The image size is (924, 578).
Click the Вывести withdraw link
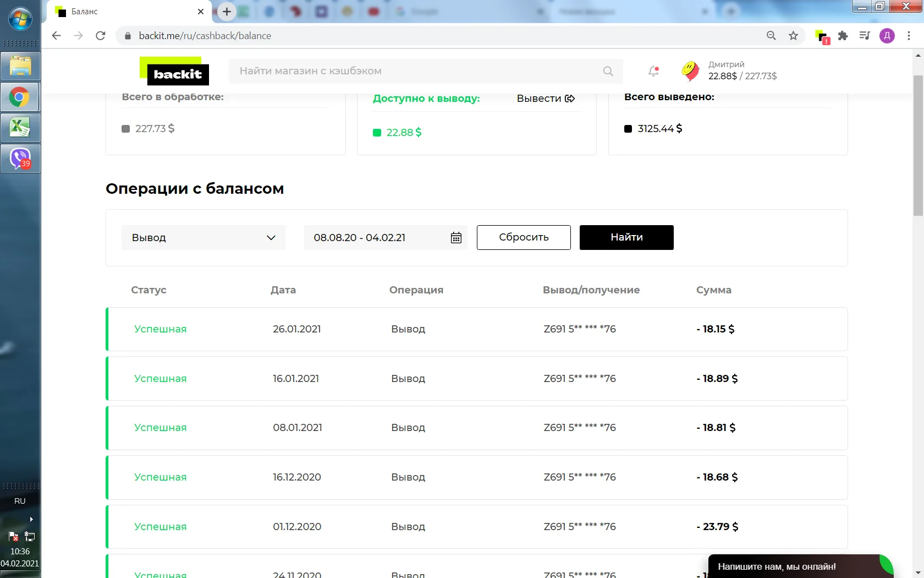546,99
